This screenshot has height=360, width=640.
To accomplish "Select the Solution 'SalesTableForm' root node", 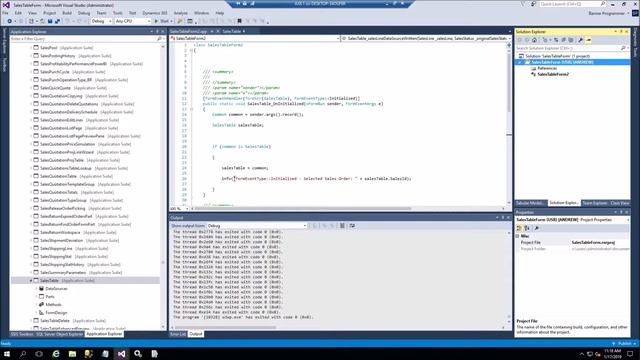I will click(x=557, y=56).
